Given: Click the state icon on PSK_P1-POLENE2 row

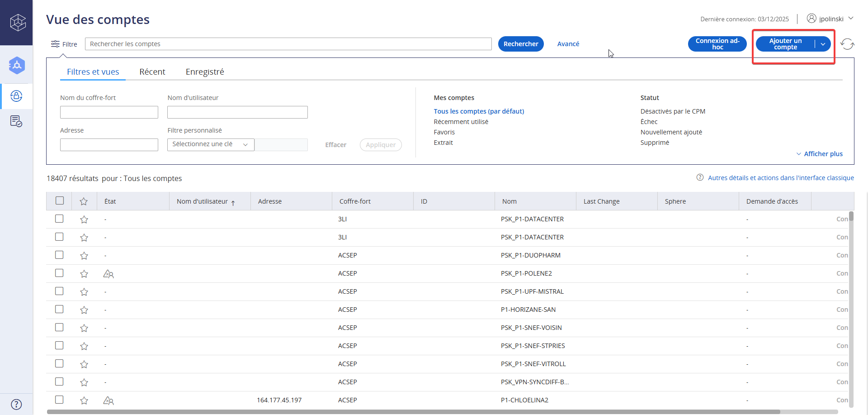Looking at the screenshot, I should [x=108, y=274].
